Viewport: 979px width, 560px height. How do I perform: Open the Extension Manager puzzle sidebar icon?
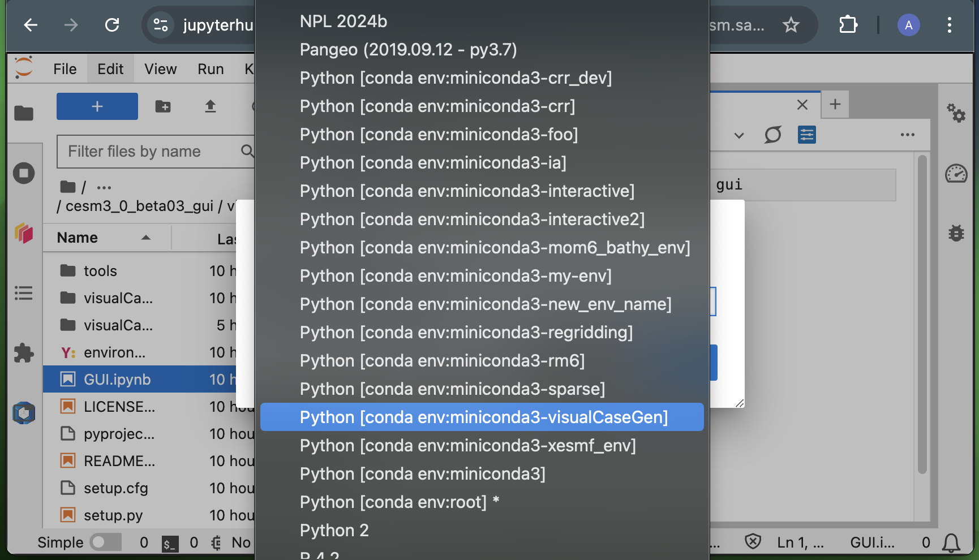[24, 353]
